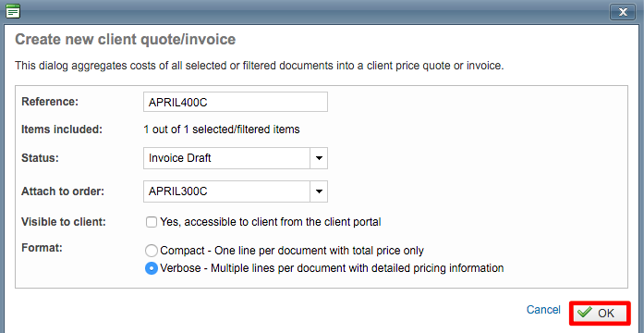Close the dialog with the X button
Viewport: 644px width, 333px height.
[x=623, y=11]
